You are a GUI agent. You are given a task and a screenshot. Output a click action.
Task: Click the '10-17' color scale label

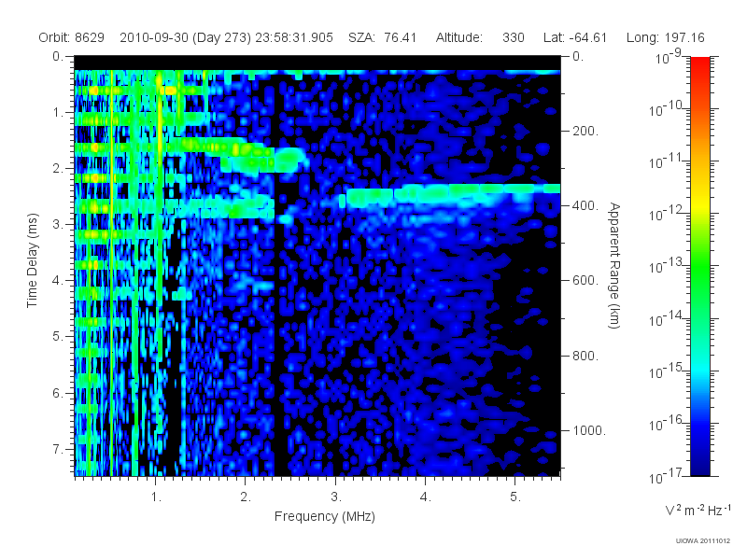(668, 476)
